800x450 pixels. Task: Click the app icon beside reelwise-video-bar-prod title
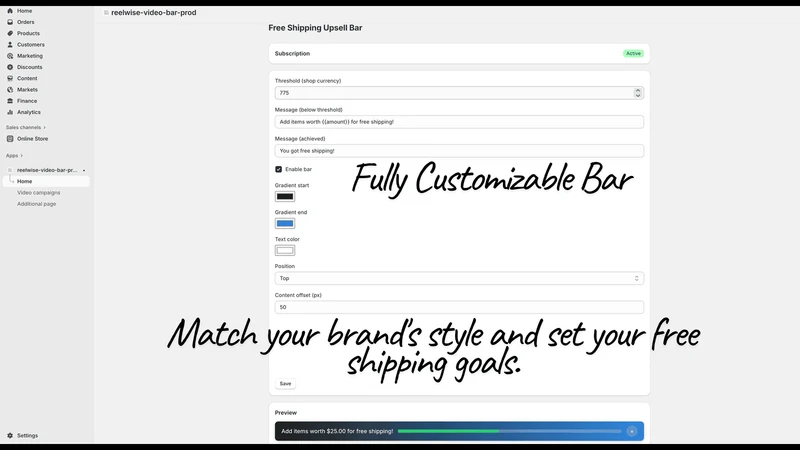coord(106,12)
